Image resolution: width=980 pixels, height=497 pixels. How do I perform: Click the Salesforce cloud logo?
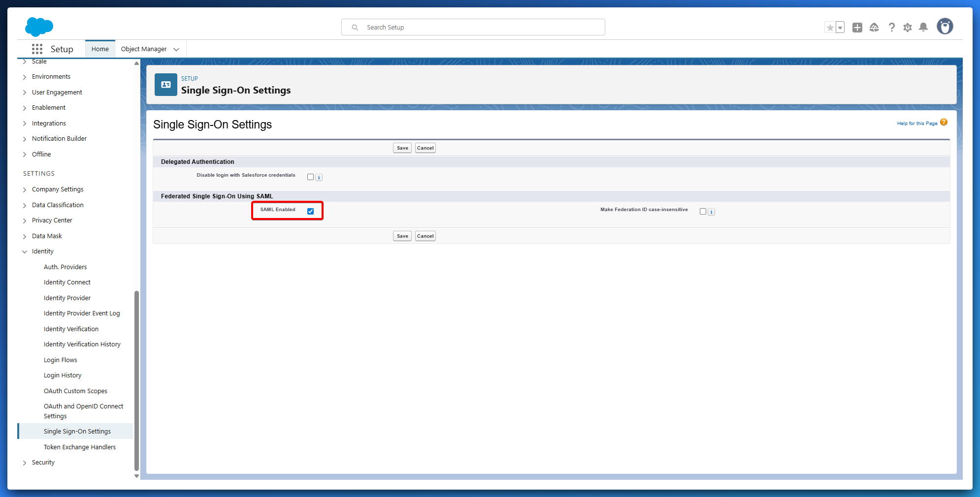39,27
